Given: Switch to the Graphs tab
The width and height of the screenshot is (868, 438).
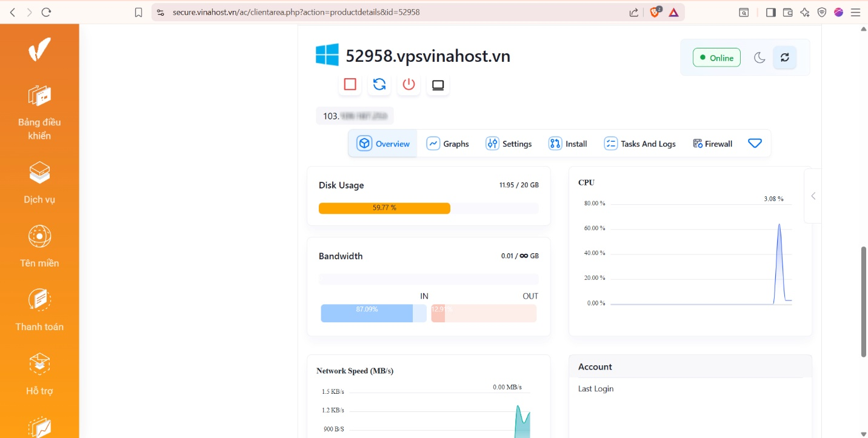Looking at the screenshot, I should point(448,144).
